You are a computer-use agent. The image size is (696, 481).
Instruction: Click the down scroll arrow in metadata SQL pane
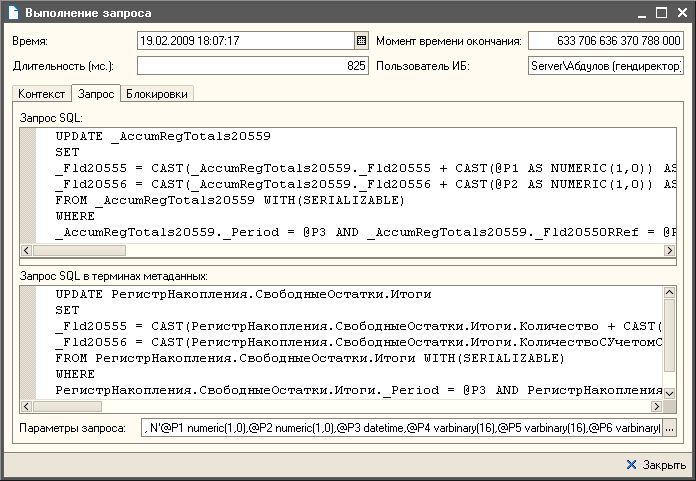pos(669,393)
